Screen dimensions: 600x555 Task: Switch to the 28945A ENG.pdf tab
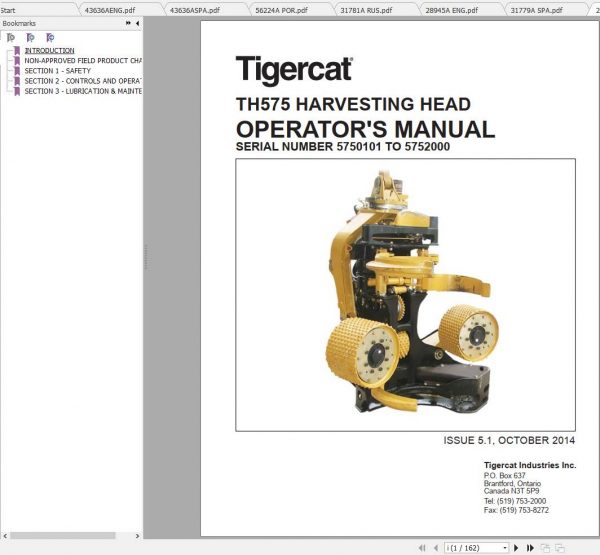452,10
